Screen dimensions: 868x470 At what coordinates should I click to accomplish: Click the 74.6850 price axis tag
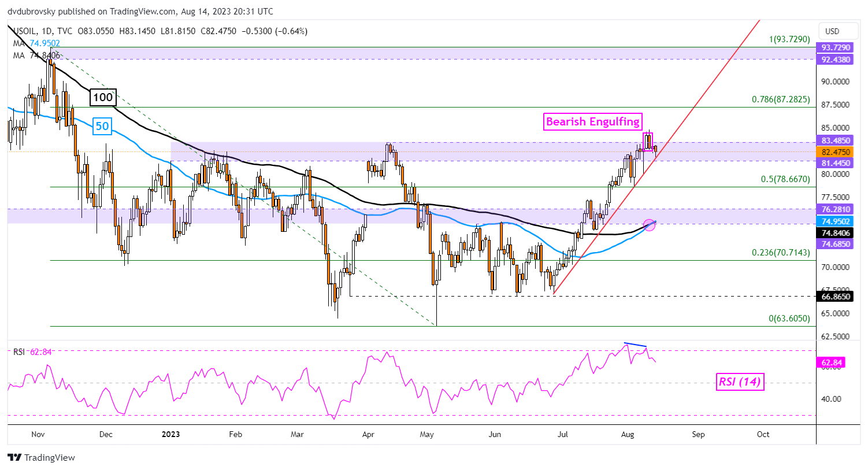point(836,244)
